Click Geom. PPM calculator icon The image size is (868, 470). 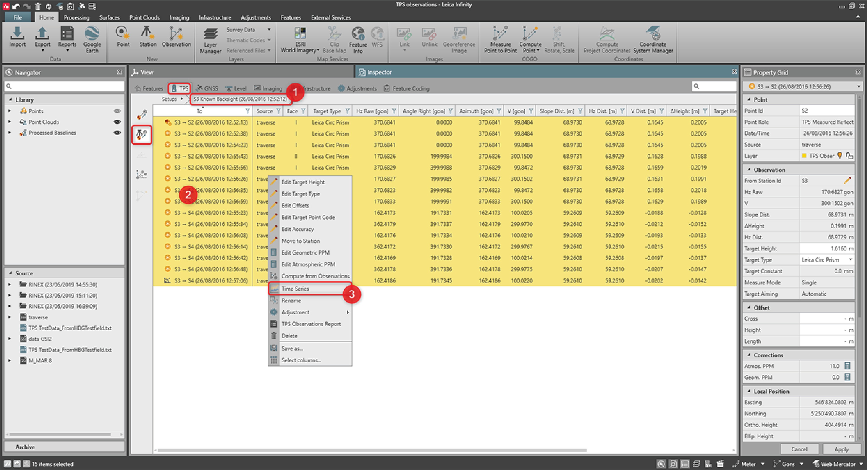point(848,377)
